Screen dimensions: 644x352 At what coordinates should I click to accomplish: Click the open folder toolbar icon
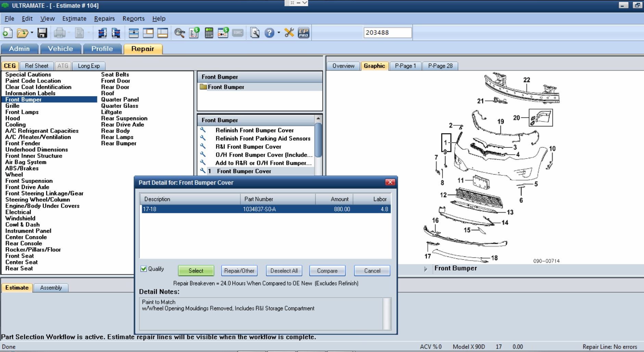(22, 33)
